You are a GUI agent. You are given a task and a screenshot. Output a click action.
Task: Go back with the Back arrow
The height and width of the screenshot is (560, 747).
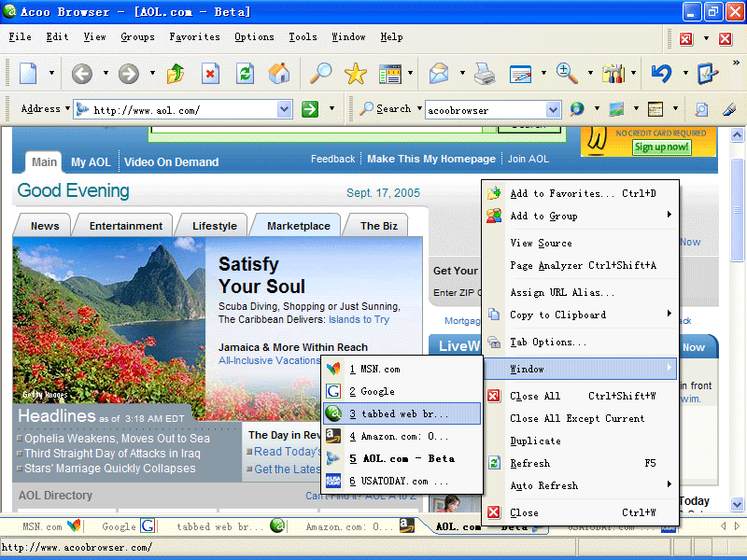(x=82, y=74)
